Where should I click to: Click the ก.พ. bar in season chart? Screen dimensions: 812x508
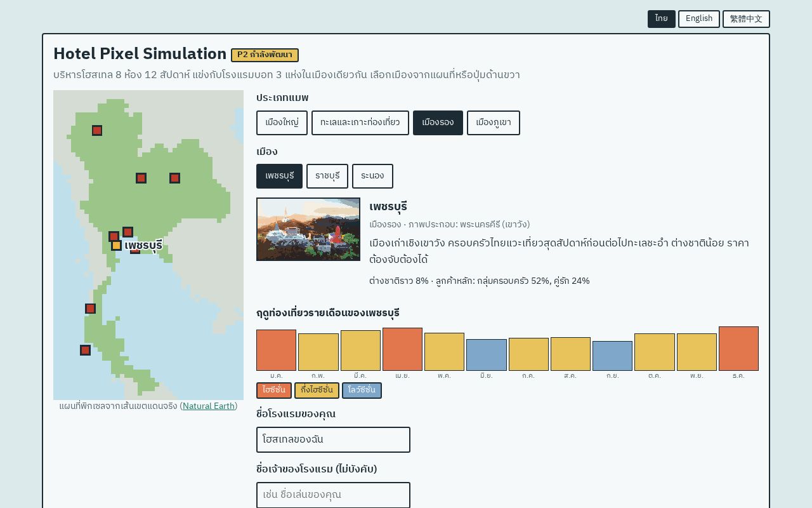[318, 352]
